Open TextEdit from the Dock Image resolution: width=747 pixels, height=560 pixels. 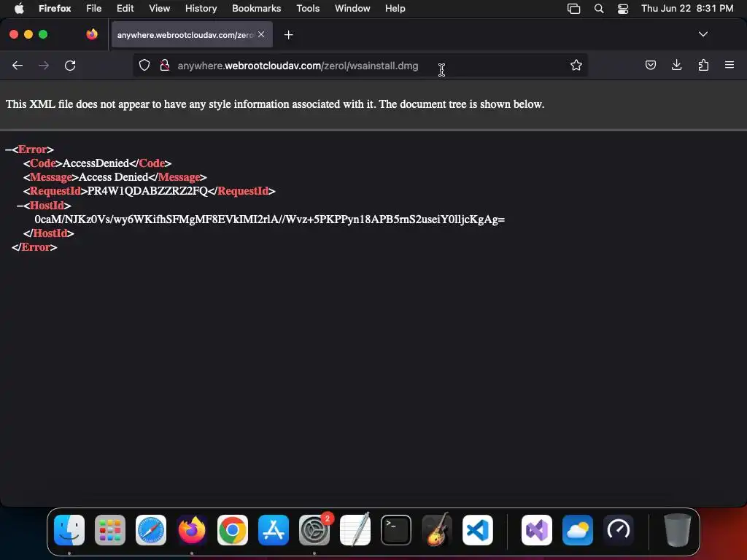pos(355,530)
